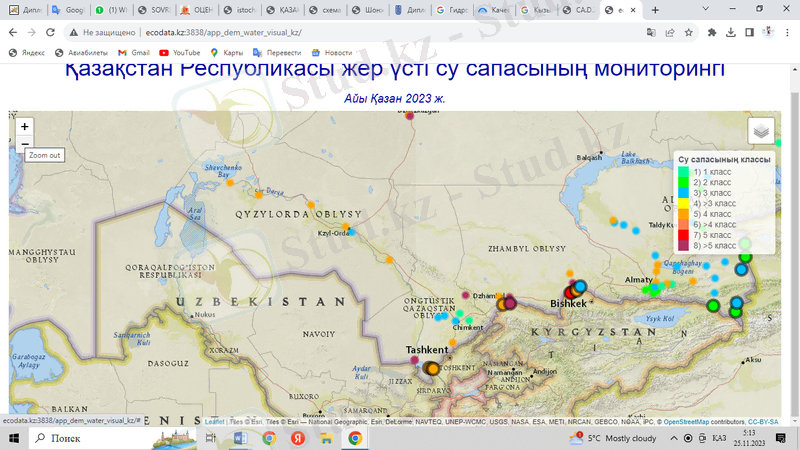Click the address bar URL
The height and width of the screenshot is (450, 800).
(x=230, y=32)
